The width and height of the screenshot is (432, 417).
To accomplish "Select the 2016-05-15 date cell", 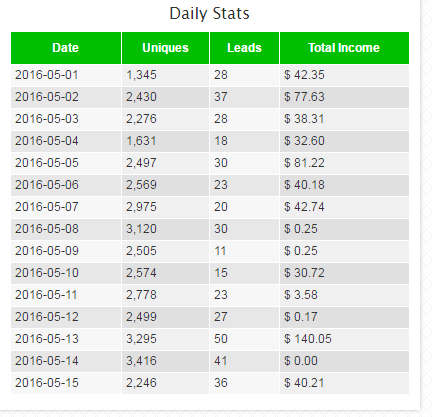I will coord(66,383).
